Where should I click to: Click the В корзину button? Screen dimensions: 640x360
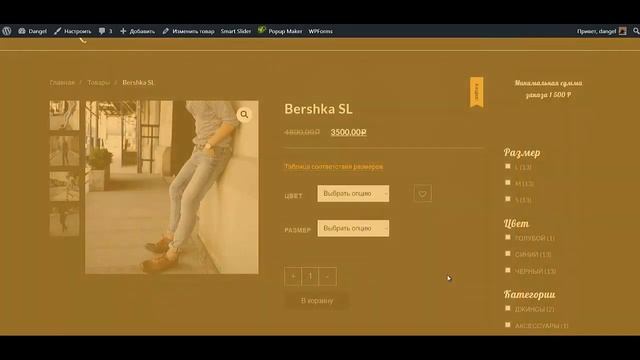click(x=317, y=301)
